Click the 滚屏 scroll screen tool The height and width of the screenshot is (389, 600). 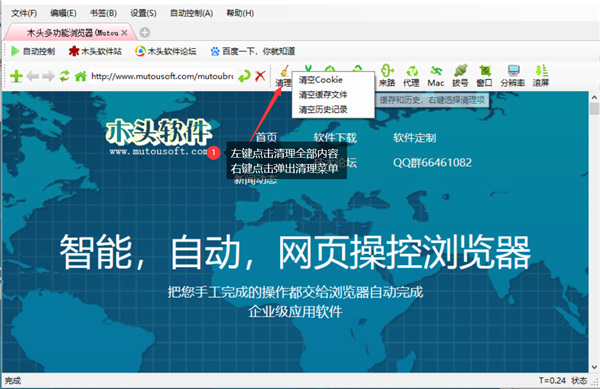point(541,76)
